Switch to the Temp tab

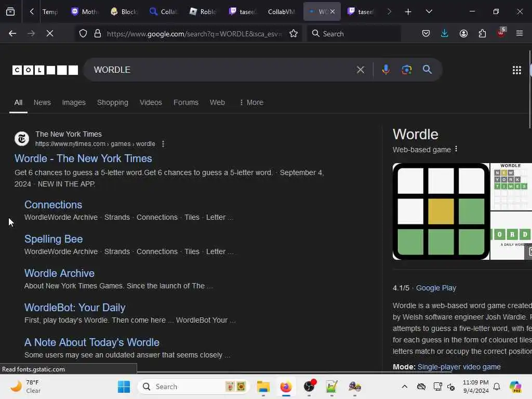coord(49,12)
